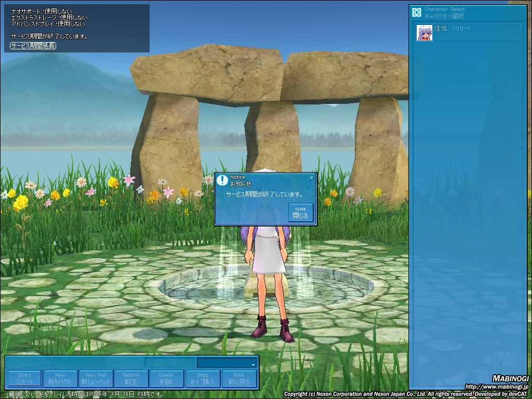532x399 pixels.
Task: Open the Shop (カード購入) button
Action: point(203,378)
